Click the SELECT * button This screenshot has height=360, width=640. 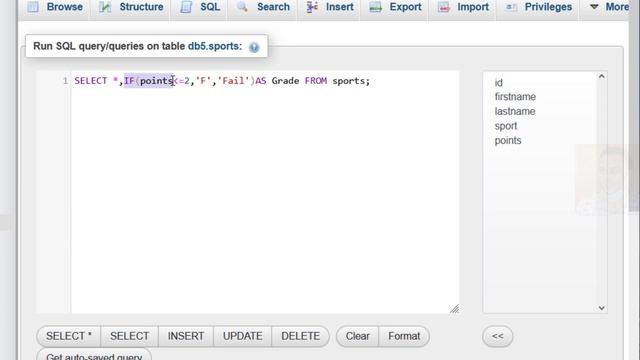coord(69,336)
